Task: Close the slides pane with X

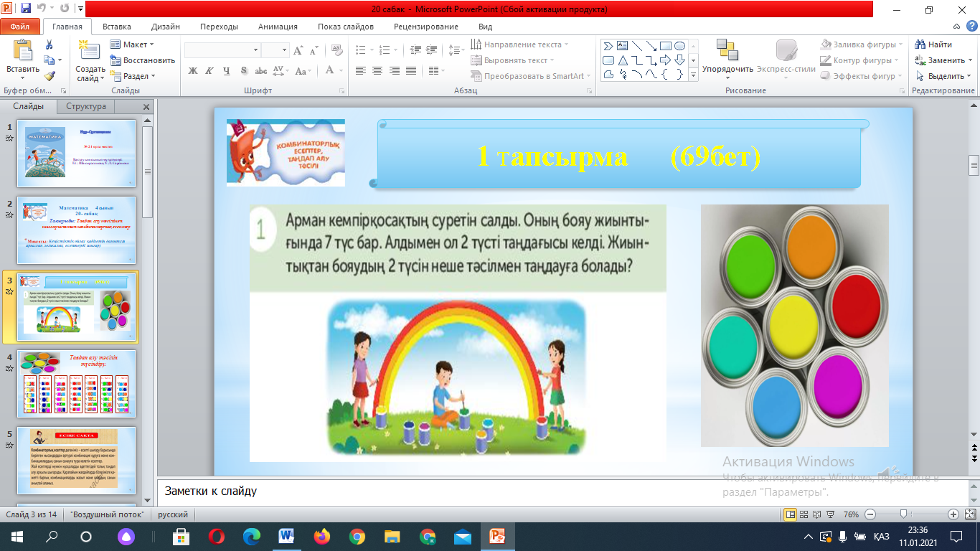Action: pyautogui.click(x=146, y=107)
